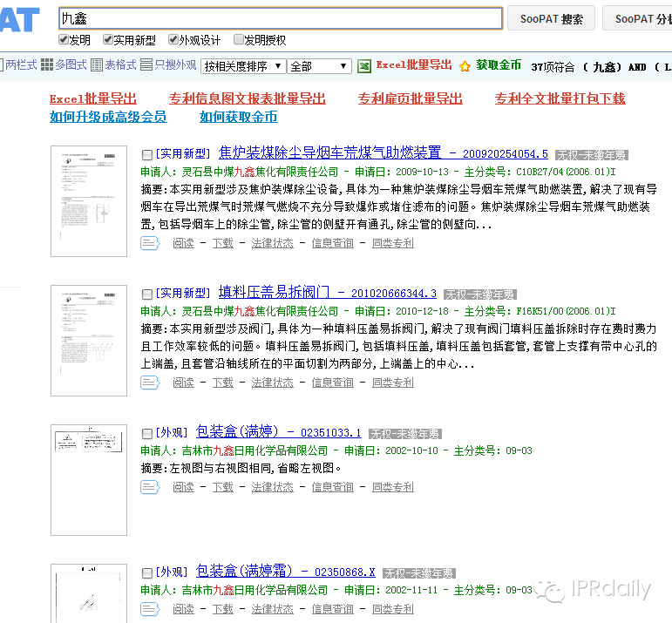Click 阅读 for the 焦炉装煤除尘 patent
Viewport: 672px width, 623px height.
click(183, 243)
